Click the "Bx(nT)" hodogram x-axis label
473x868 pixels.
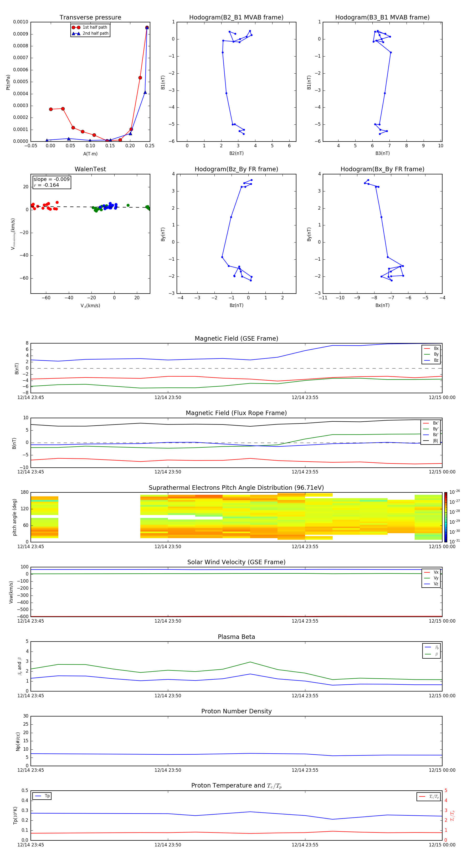[382, 305]
